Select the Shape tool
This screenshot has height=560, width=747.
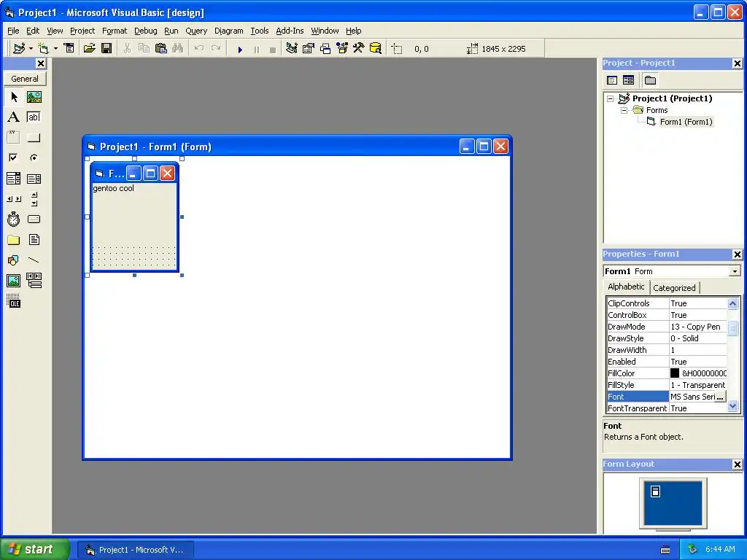[14, 260]
